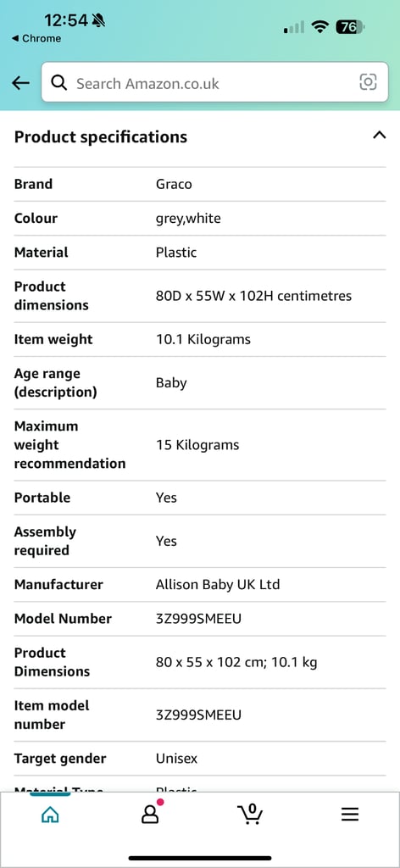Image resolution: width=400 pixels, height=868 pixels.
Task: Open the shopping basket icon
Action: tap(250, 813)
